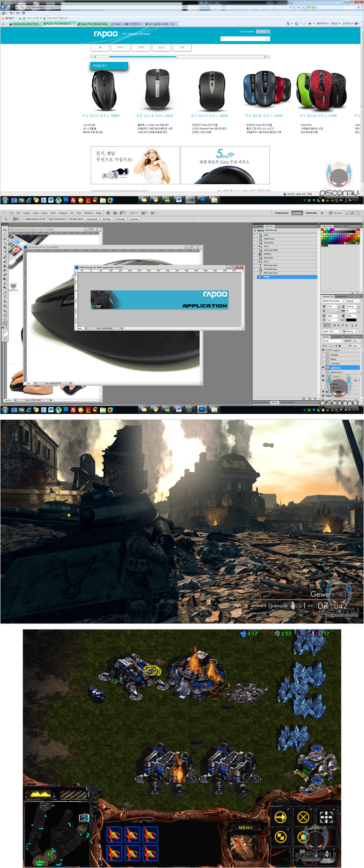Select the Eraser tool in toolbox

(5, 274)
